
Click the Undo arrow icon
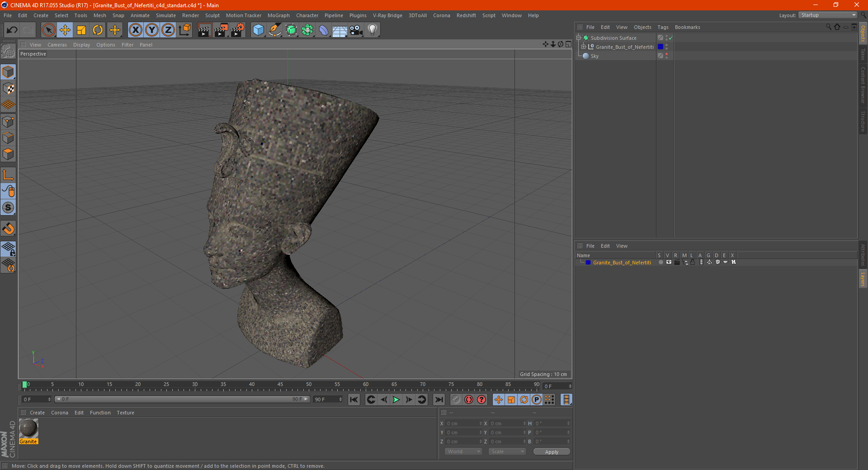pos(12,30)
